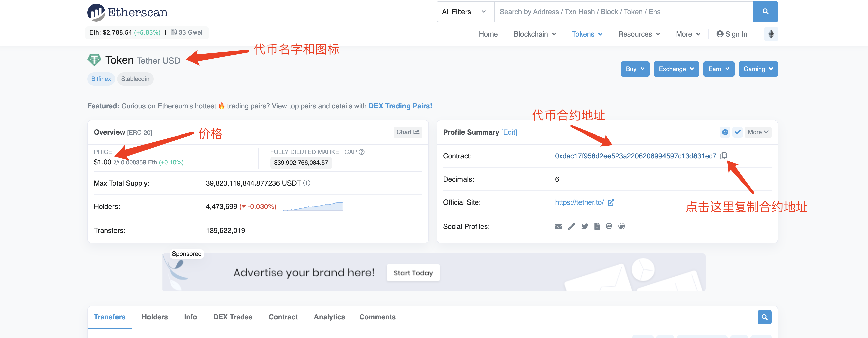Screen dimensions: 868x338
Task: Open the Twitter social profile icon
Action: click(585, 226)
